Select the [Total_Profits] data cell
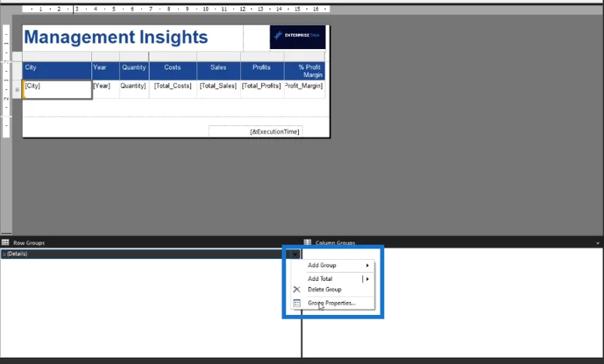604x364 pixels. tap(262, 89)
